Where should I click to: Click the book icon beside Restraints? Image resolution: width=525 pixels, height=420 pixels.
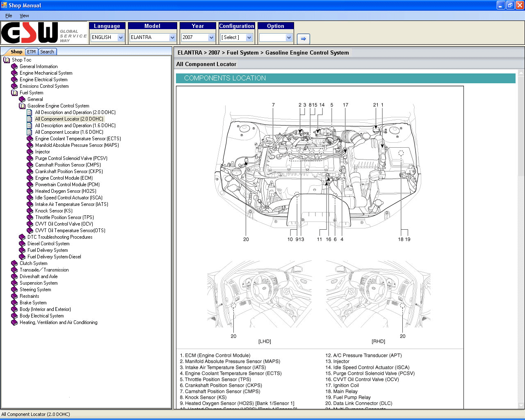pos(14,296)
